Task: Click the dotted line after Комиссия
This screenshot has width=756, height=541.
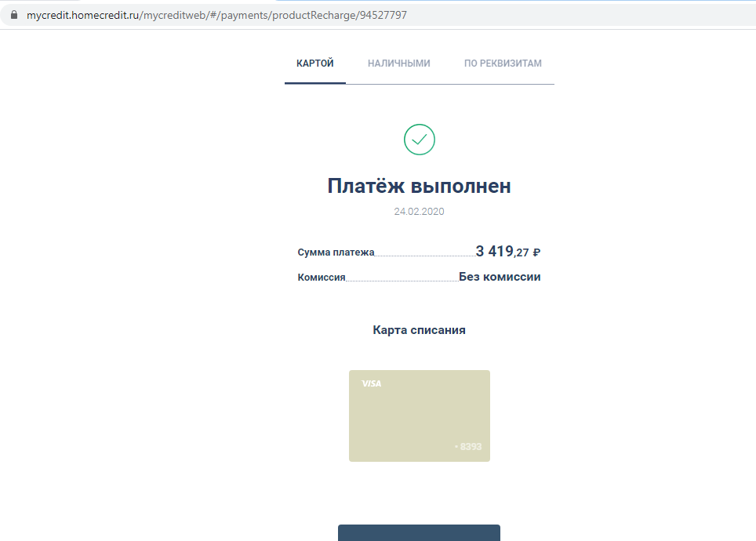Action: (402, 280)
